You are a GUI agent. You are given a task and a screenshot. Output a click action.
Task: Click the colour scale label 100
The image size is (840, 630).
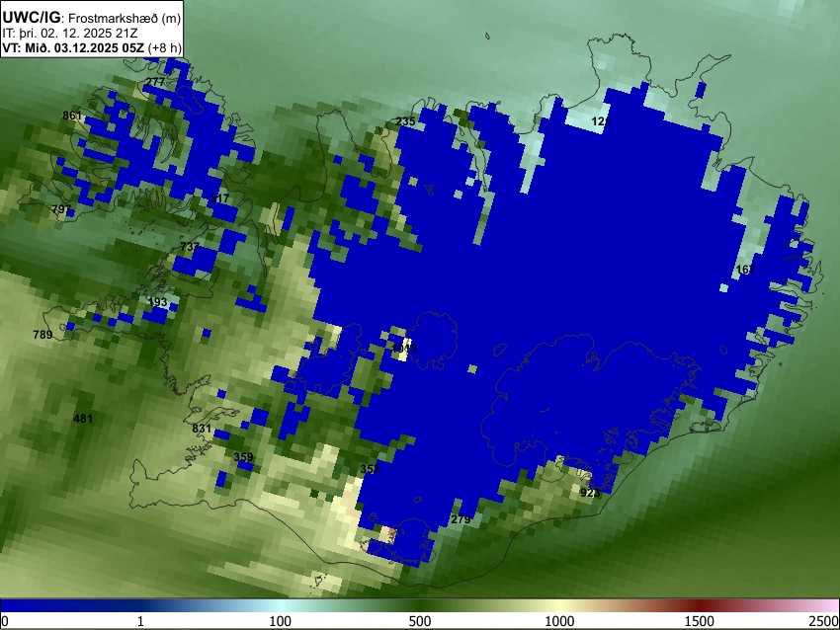point(281,621)
